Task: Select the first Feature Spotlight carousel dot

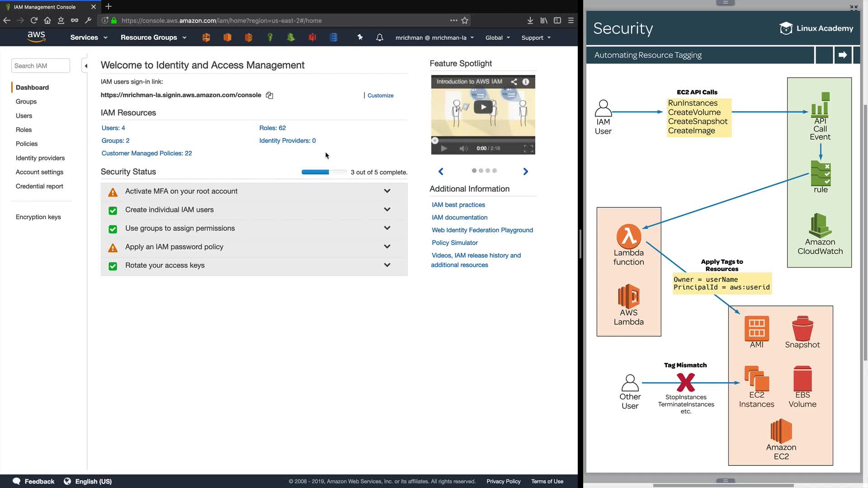Action: 474,171
